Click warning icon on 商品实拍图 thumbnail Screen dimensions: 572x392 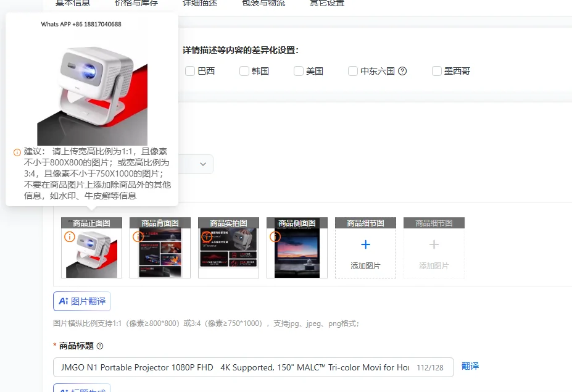207,236
